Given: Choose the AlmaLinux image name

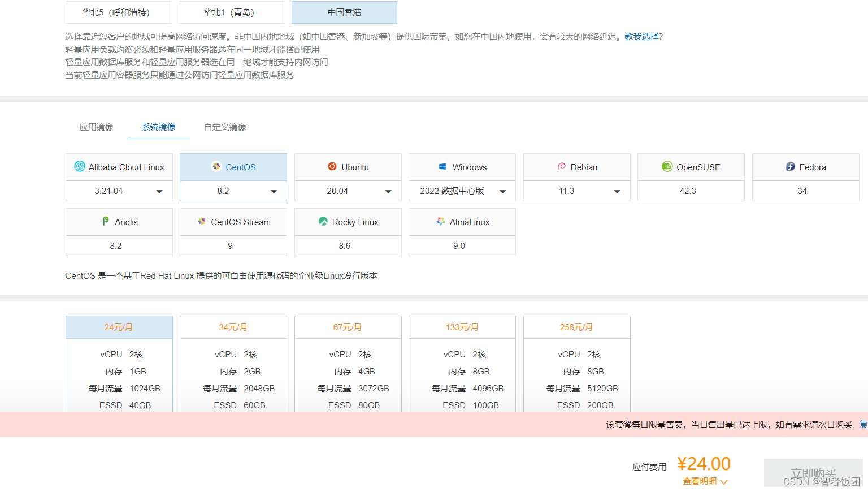Looking at the screenshot, I should [x=470, y=222].
